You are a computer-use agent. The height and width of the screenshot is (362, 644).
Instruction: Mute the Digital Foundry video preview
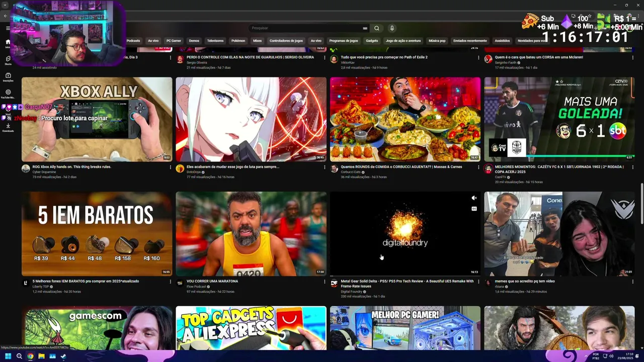pyautogui.click(x=474, y=198)
